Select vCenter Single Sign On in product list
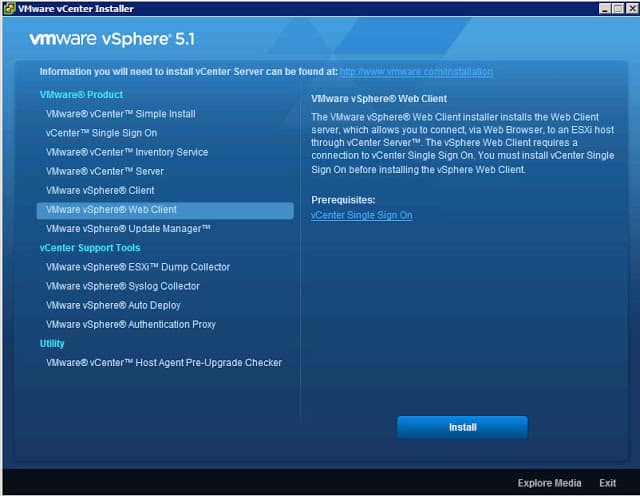The height and width of the screenshot is (496, 640). click(102, 133)
